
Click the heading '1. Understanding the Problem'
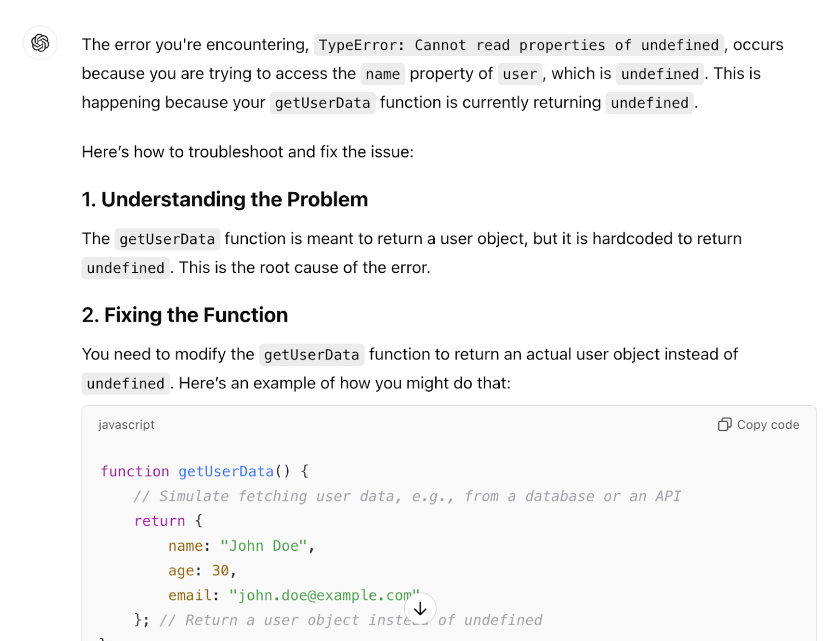(225, 200)
